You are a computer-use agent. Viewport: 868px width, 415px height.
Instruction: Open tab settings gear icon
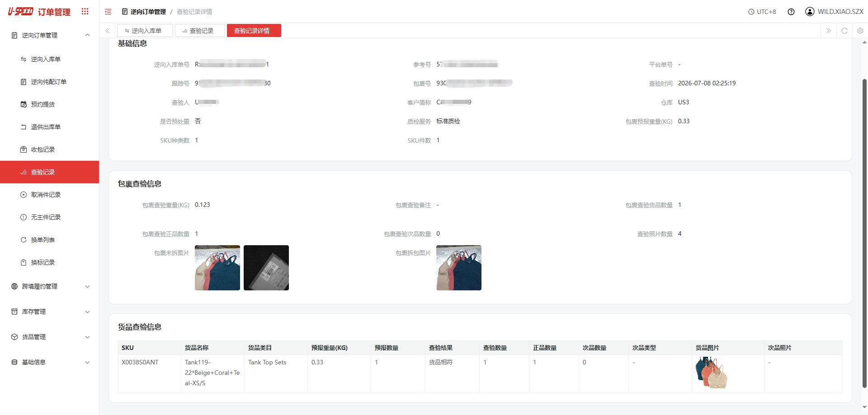tap(860, 31)
